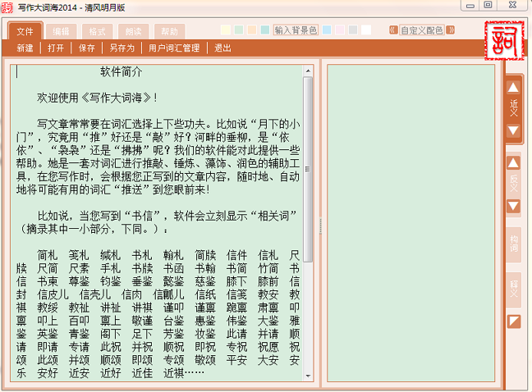This screenshot has width=532, height=392.
Task: Click 打开 to open a file
Action: [x=56, y=48]
